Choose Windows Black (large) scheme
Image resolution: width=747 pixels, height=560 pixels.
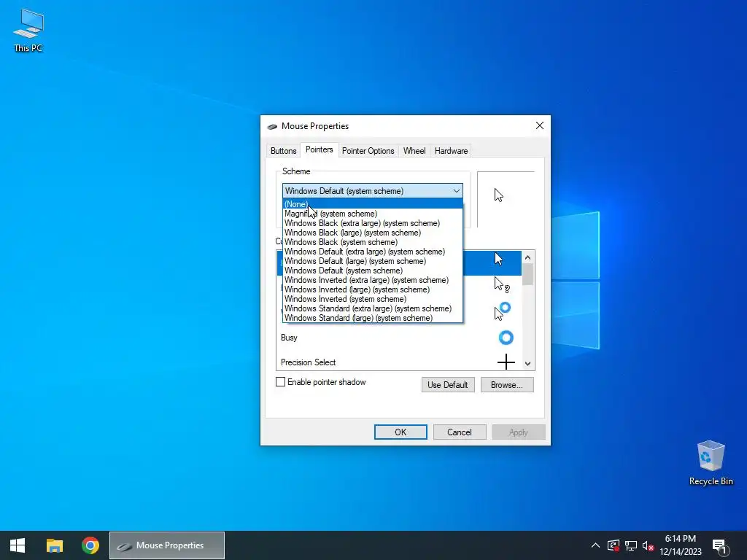[373, 233]
